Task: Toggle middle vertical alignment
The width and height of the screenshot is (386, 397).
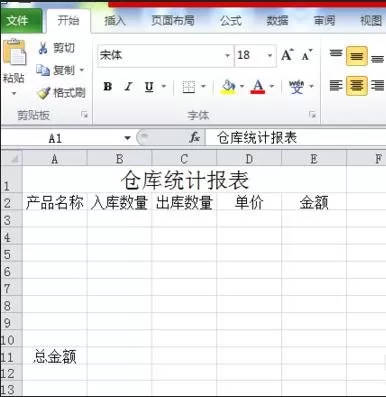Action: tap(356, 56)
